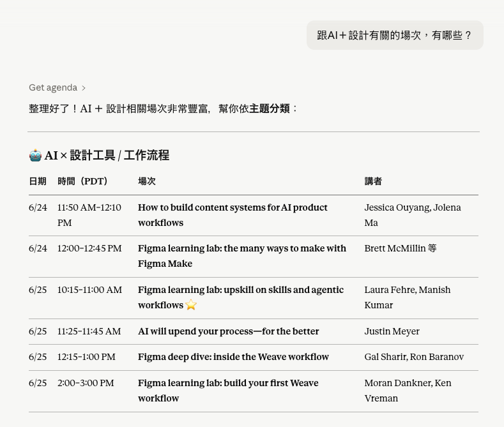Select the user message about AI+設計場次
Viewport: 504px width, 427px height.
coord(395,35)
